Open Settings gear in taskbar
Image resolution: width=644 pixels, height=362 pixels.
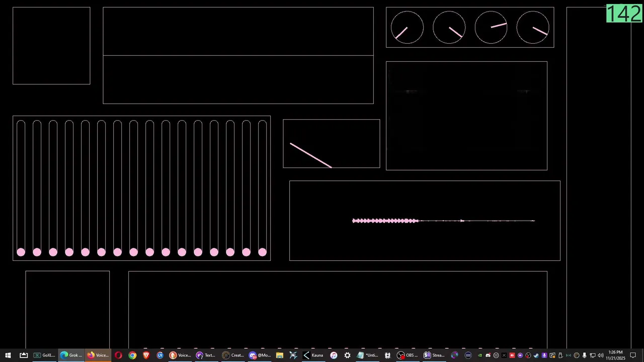[347, 355]
